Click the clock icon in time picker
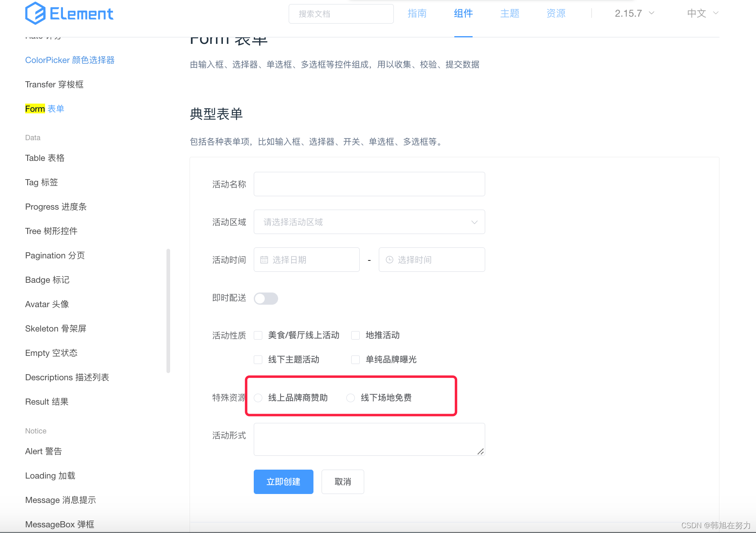The height and width of the screenshot is (533, 756). coord(389,260)
